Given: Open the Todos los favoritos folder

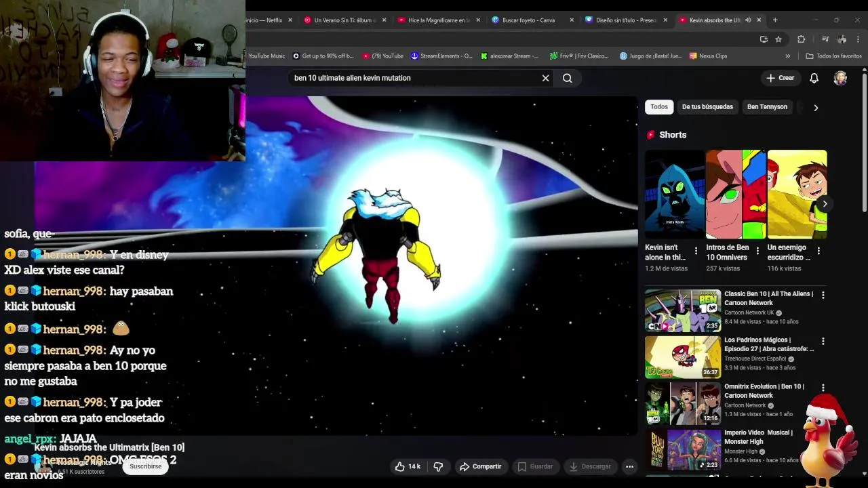Looking at the screenshot, I should pyautogui.click(x=833, y=56).
